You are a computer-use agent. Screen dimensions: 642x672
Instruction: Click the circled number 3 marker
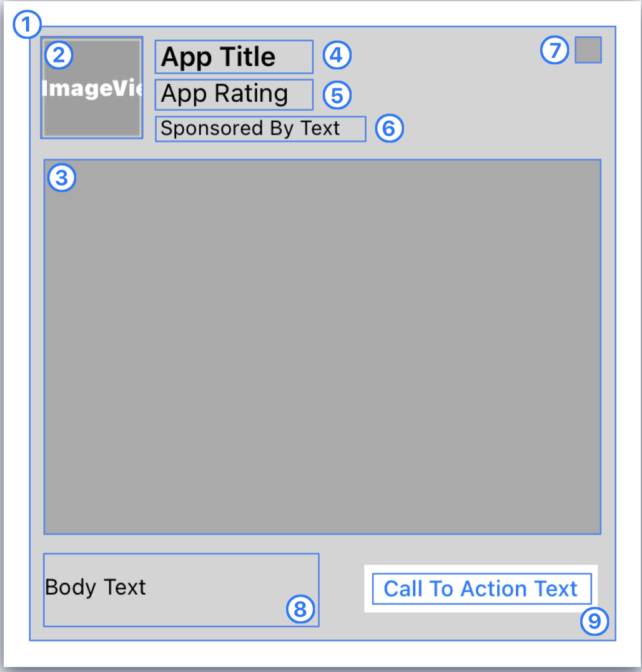62,177
